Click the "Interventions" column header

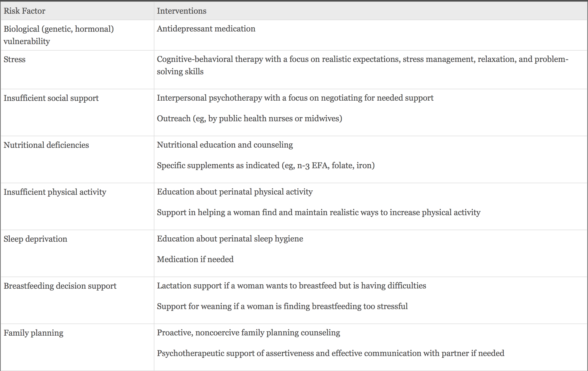point(181,11)
